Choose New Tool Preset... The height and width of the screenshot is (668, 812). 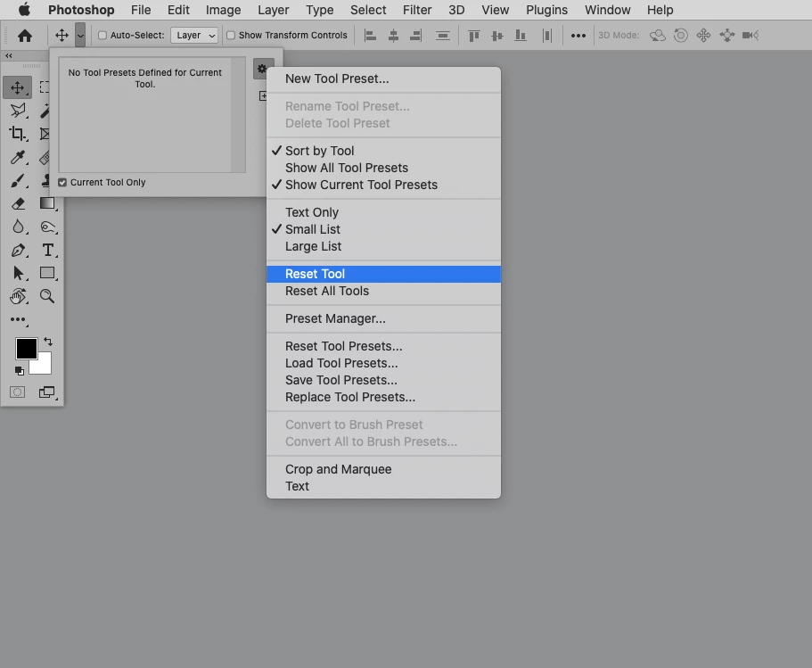click(384, 78)
